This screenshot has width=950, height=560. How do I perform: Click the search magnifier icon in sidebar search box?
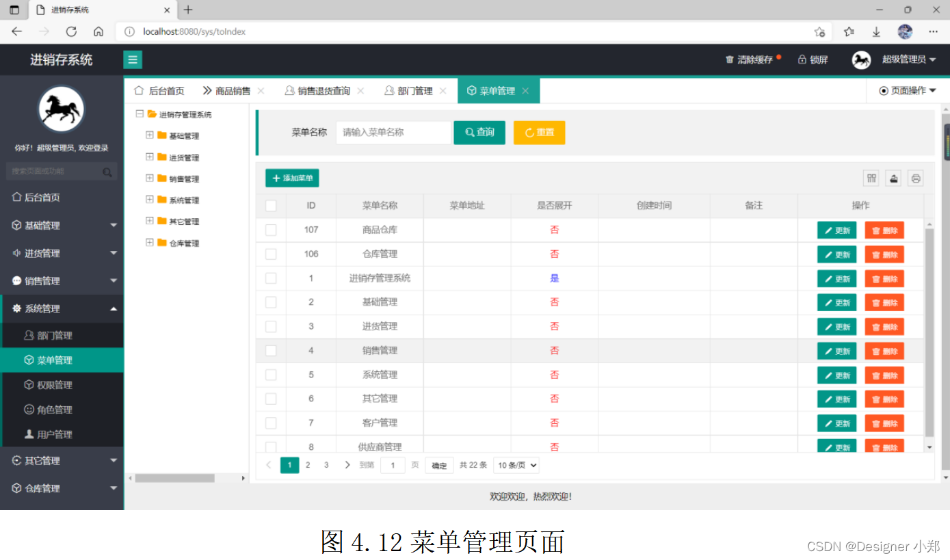[x=107, y=172]
